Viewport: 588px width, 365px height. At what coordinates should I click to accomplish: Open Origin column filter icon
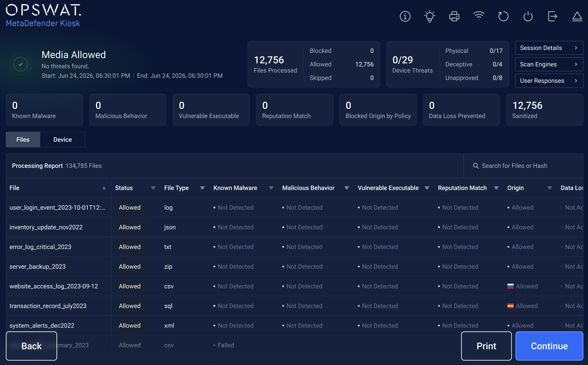(x=550, y=188)
